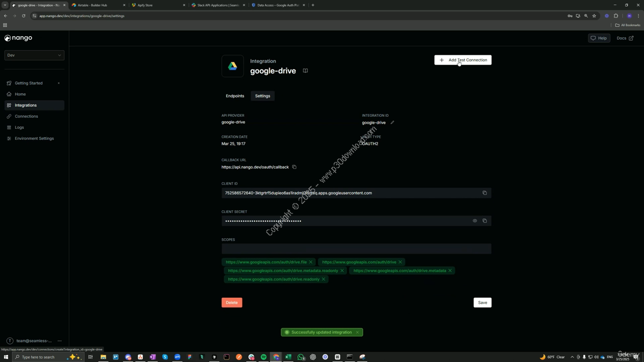Remove the drive.metadata scope

point(450,270)
